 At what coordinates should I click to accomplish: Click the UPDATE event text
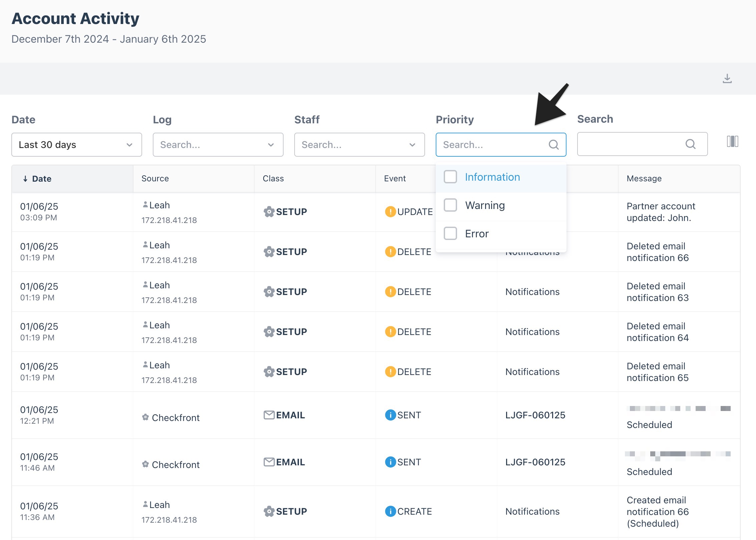[x=415, y=212]
